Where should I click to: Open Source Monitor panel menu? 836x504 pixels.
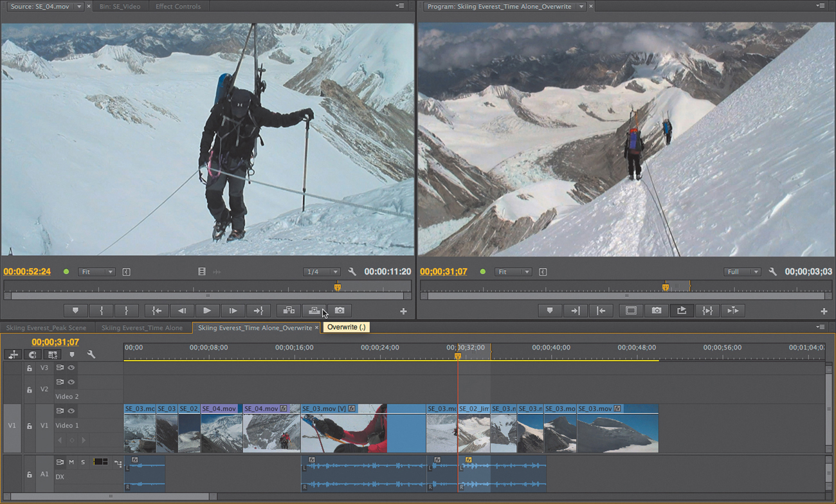[400, 6]
